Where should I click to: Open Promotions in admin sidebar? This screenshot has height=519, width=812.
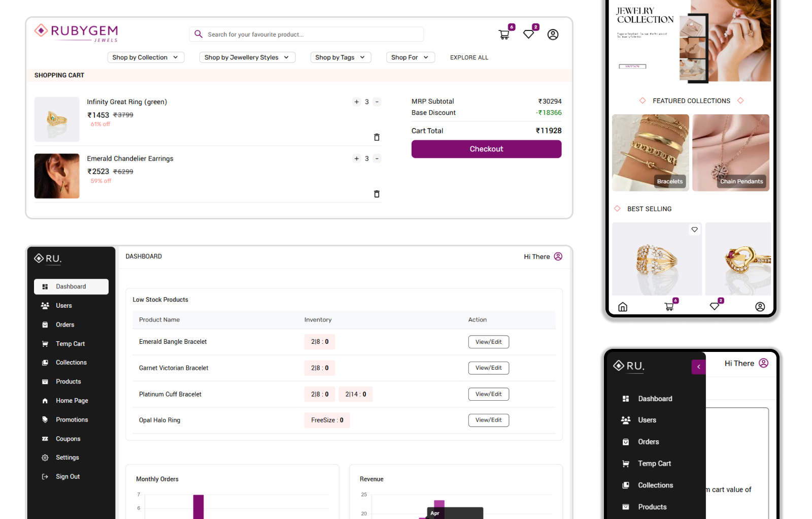(71, 419)
